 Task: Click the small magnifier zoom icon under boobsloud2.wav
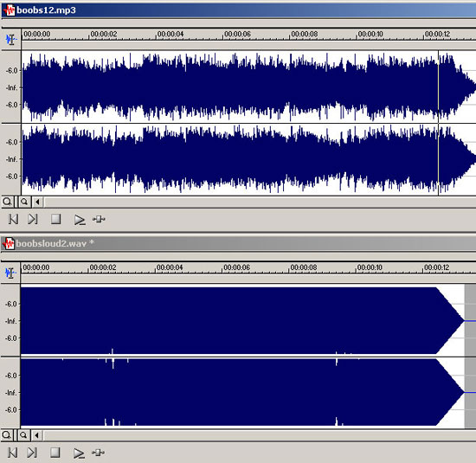pyautogui.click(x=23, y=435)
